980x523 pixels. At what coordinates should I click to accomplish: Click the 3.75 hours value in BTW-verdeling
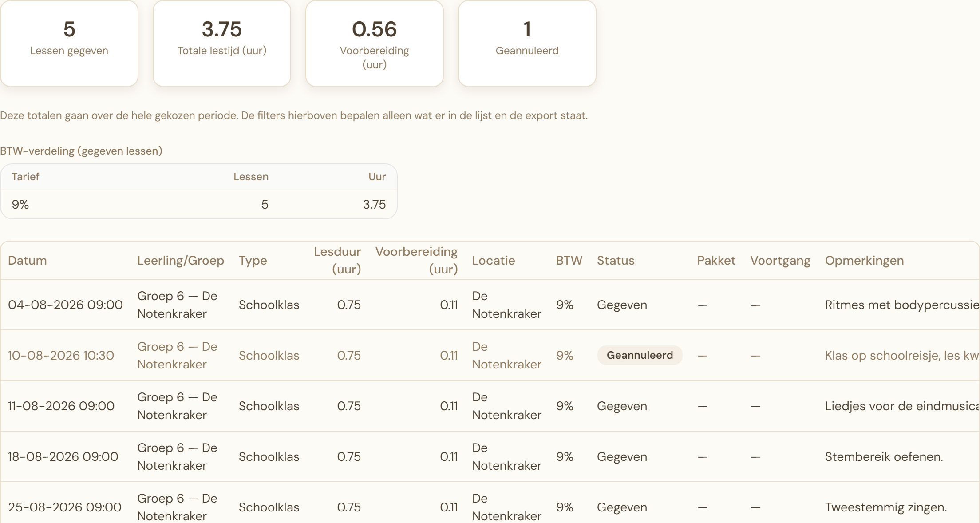pyautogui.click(x=374, y=205)
